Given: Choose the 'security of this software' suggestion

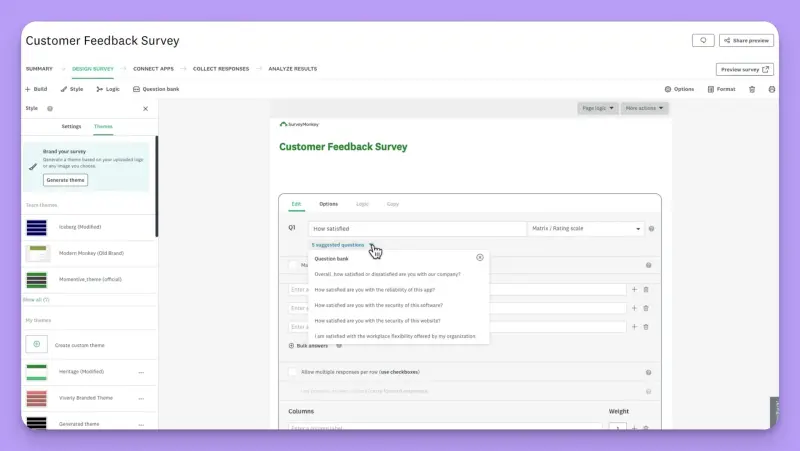Looking at the screenshot, I should pos(379,305).
